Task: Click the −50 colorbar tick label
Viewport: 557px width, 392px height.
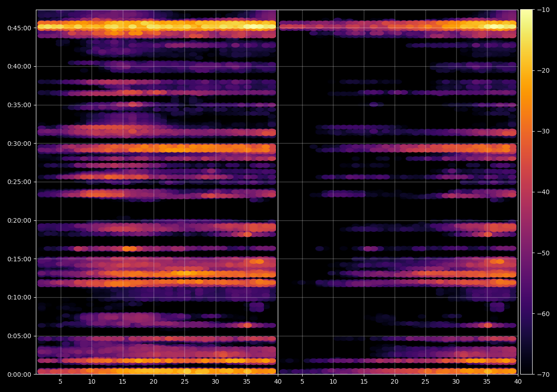Action: coord(543,253)
